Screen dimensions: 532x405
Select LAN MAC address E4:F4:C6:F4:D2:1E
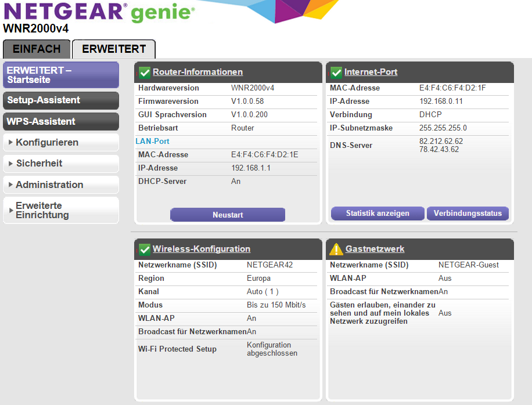point(265,154)
